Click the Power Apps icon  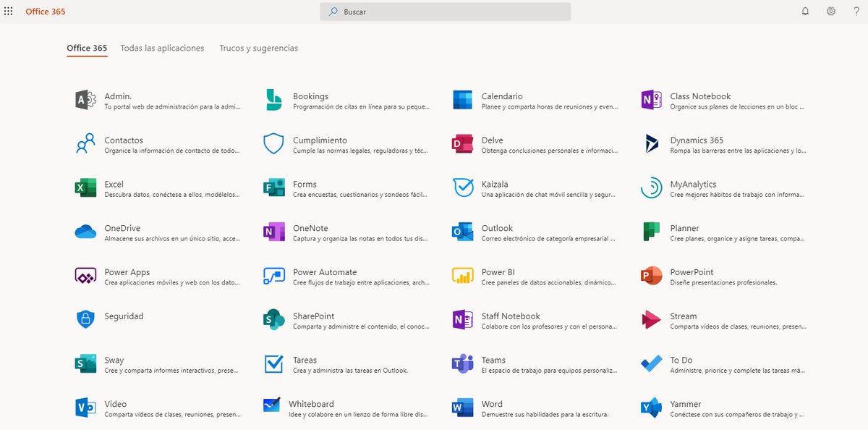coord(85,277)
